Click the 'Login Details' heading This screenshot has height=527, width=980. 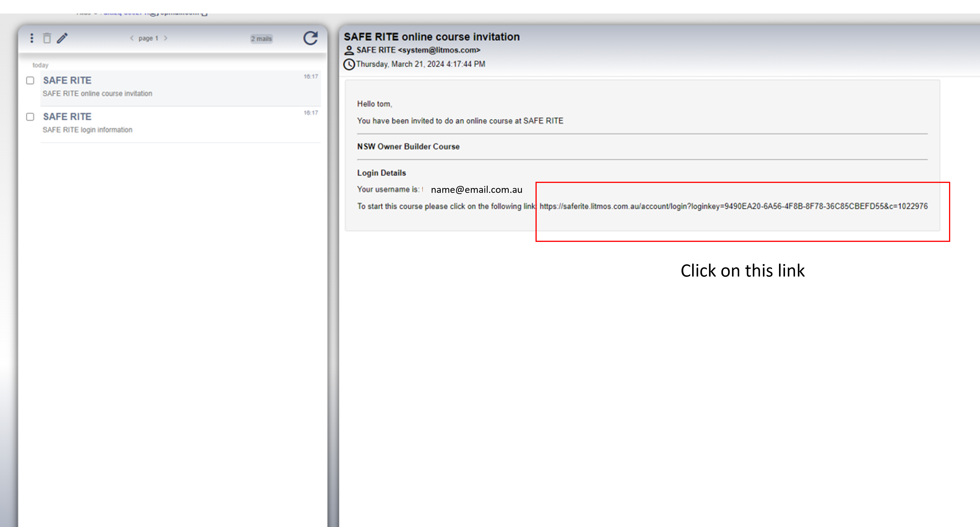coord(382,173)
